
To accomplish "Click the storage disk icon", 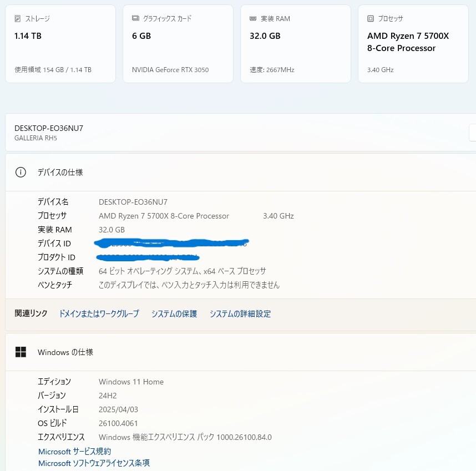I will tap(18, 18).
